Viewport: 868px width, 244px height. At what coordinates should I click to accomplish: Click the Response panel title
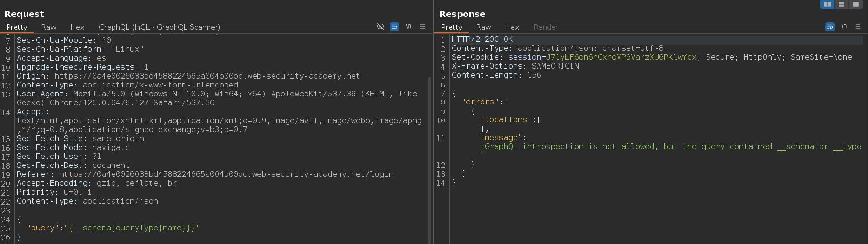click(462, 14)
